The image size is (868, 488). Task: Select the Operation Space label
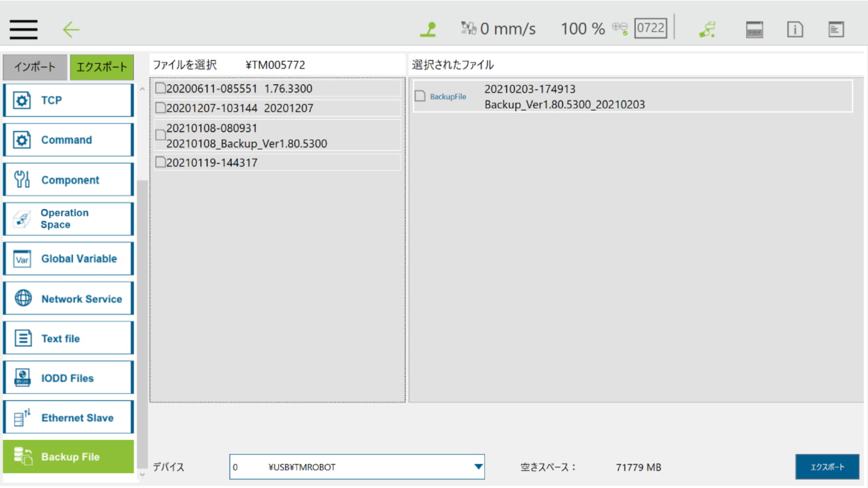pyautogui.click(x=65, y=219)
